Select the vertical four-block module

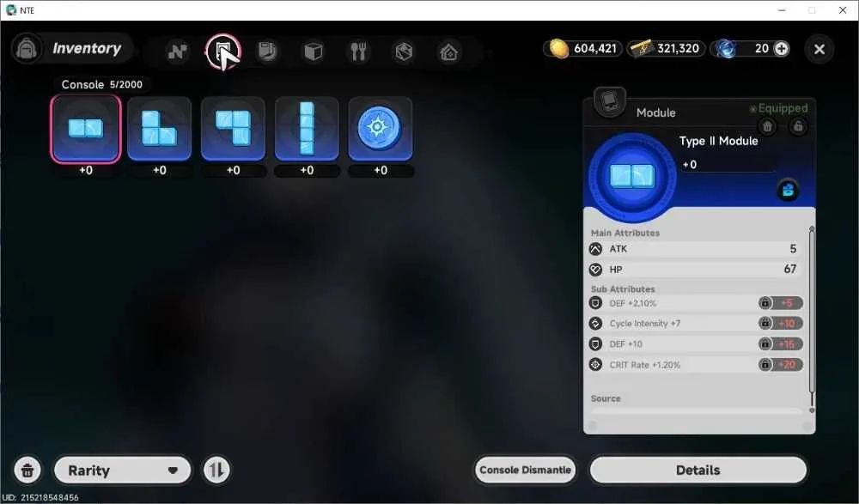307,129
